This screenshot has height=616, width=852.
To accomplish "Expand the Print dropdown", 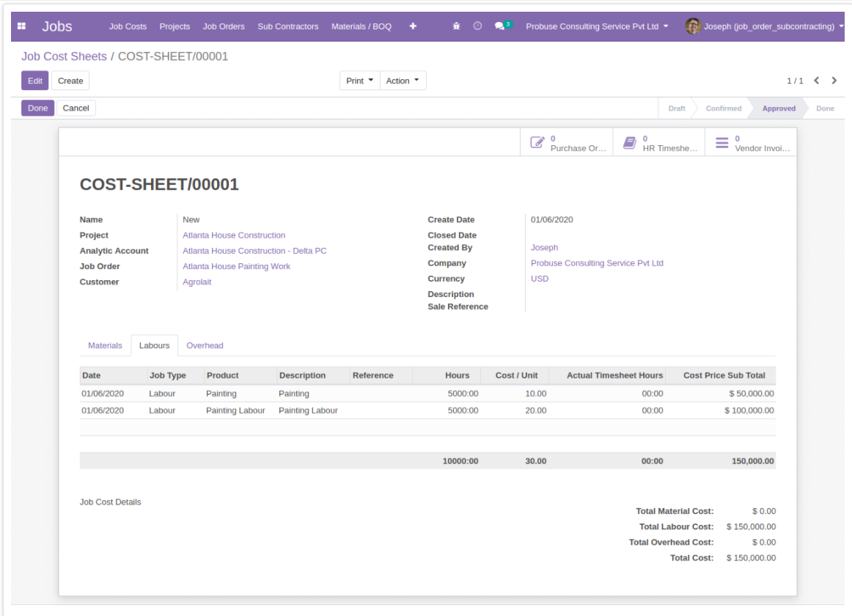I will pyautogui.click(x=360, y=81).
